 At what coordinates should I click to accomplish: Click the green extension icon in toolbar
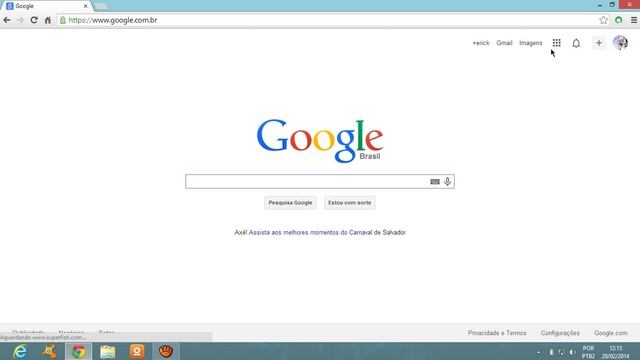pos(619,20)
